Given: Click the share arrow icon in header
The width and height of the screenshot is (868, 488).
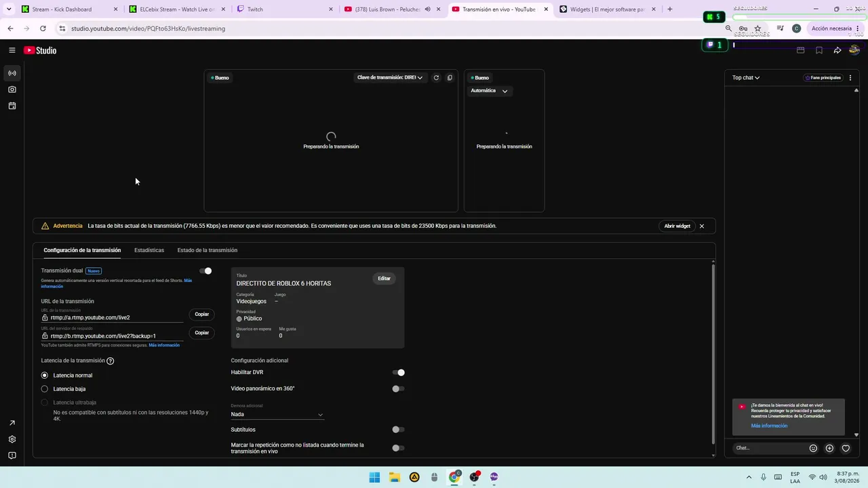Looking at the screenshot, I should (x=837, y=50).
